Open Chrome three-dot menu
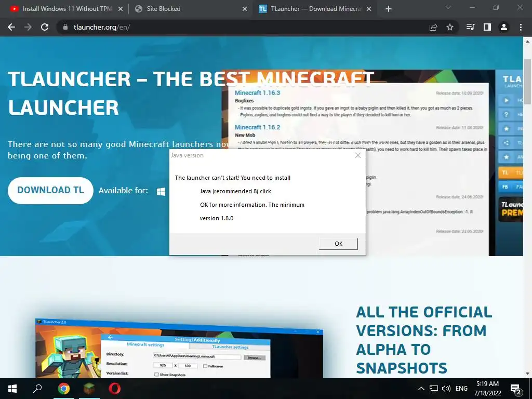Image resolution: width=532 pixels, height=399 pixels. click(x=521, y=27)
